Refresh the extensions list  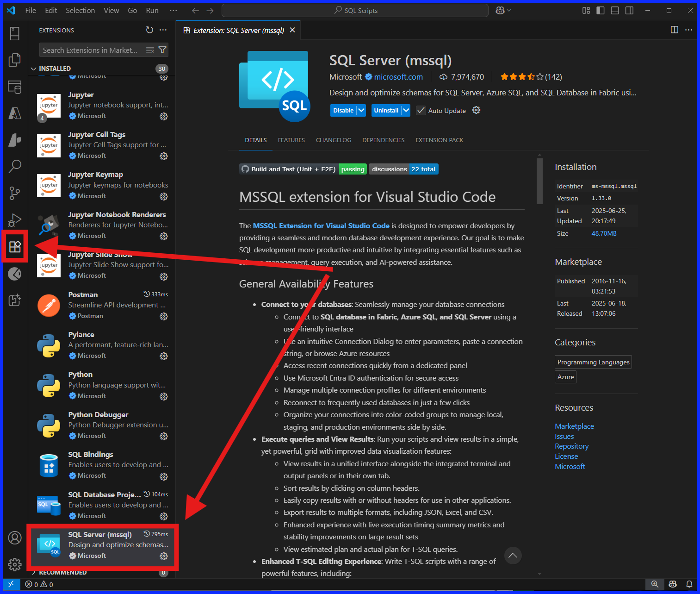point(149,30)
